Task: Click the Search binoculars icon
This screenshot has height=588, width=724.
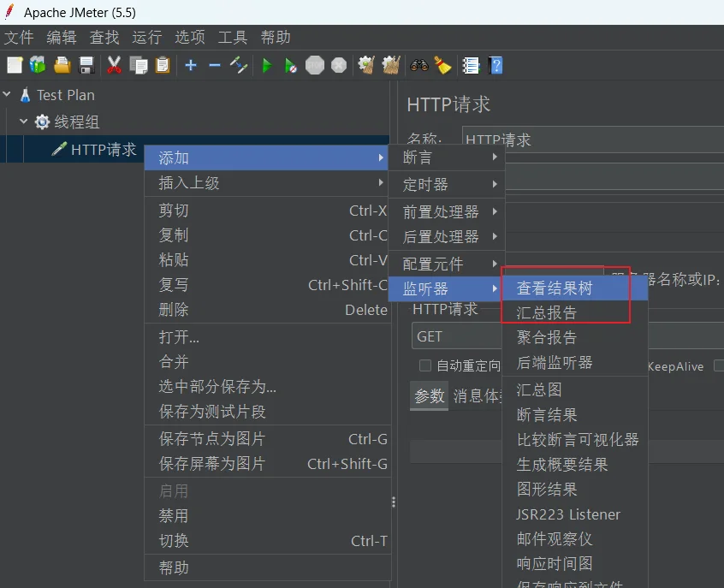Action: (x=419, y=65)
